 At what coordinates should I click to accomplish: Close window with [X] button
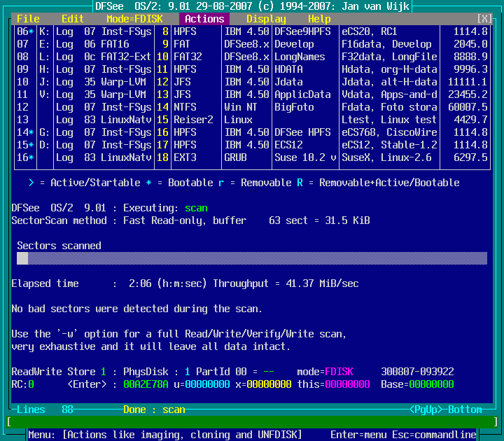(484, 19)
